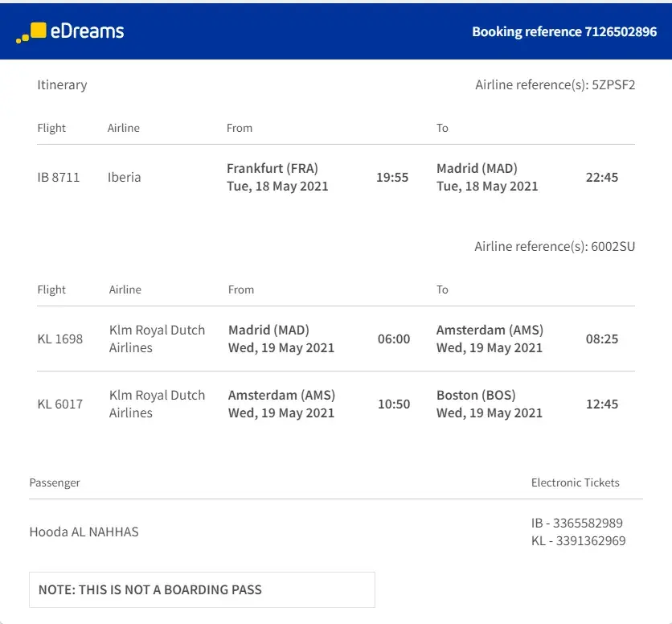The image size is (672, 624).
Task: Select passenger name Hooda AL NAHHAS
Action: tap(84, 532)
